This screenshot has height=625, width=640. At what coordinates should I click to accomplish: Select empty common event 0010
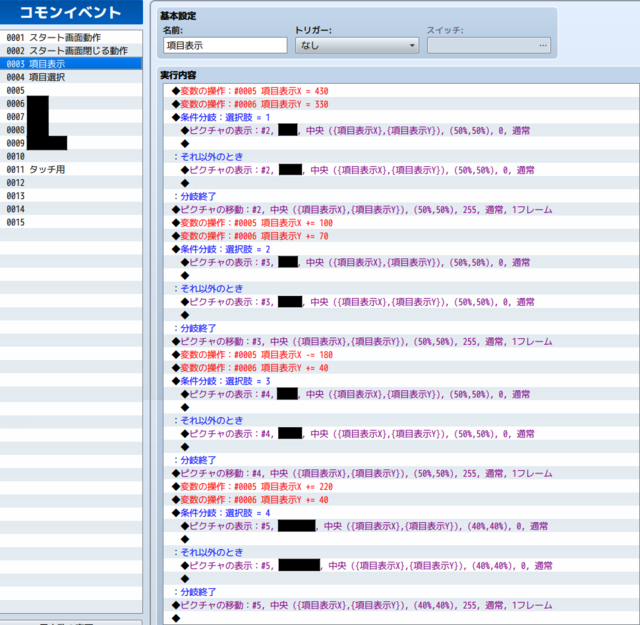[x=71, y=156]
